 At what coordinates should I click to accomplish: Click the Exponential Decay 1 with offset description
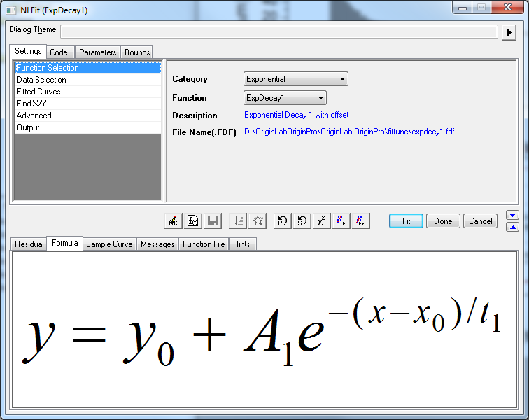(296, 115)
